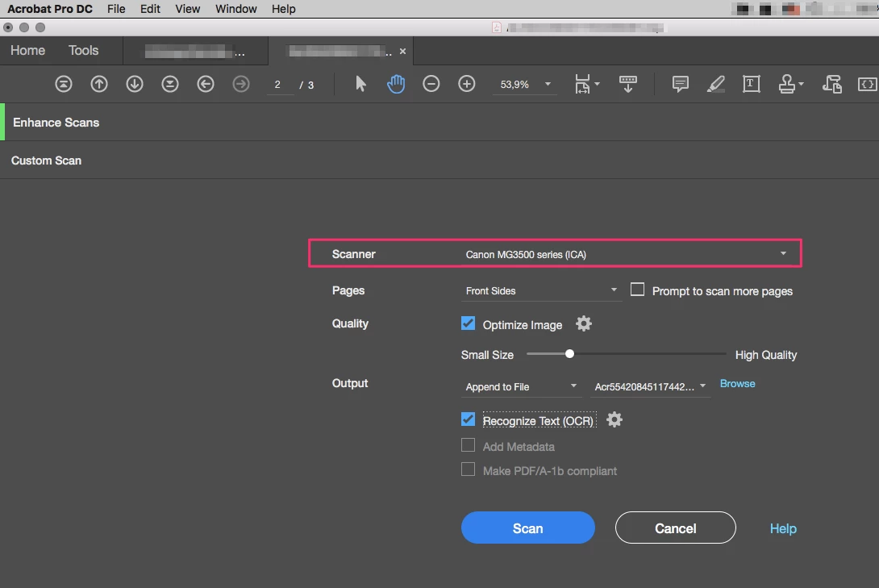
Task: Show previous page arrow icon
Action: (x=99, y=84)
